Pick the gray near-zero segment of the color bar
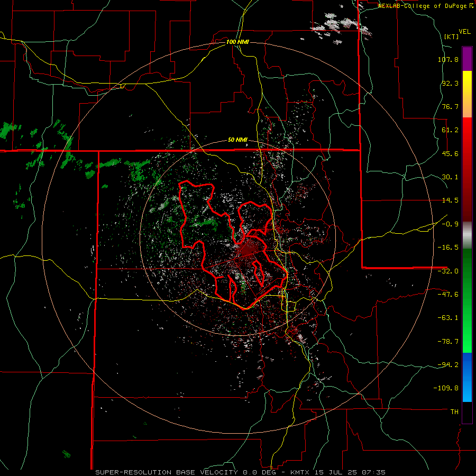 click(467, 235)
